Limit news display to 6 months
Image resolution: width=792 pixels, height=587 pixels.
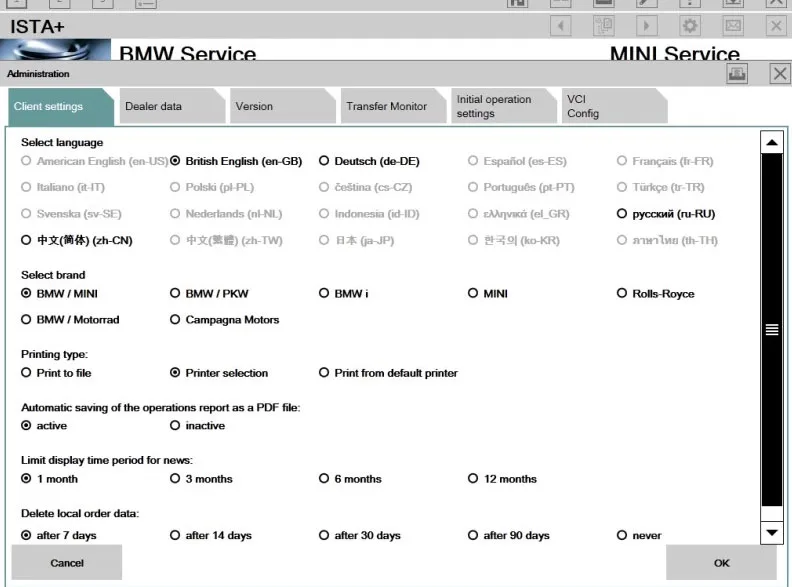(x=350, y=478)
